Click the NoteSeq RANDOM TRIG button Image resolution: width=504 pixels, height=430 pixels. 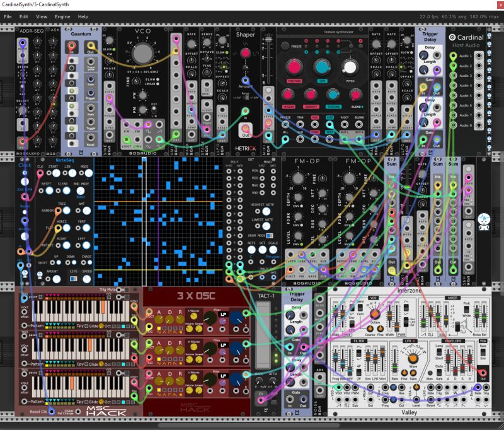click(67, 211)
